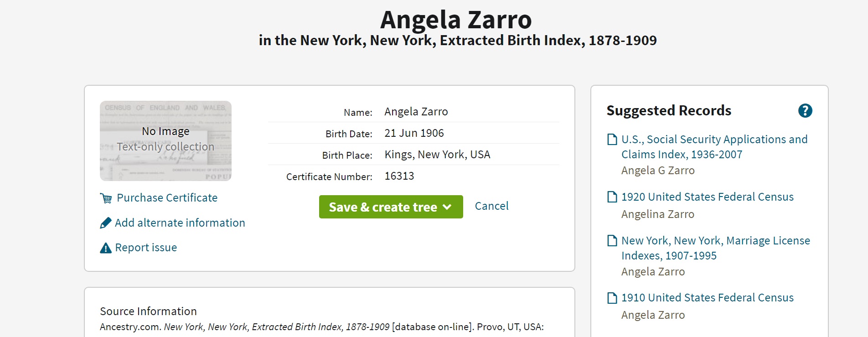868x337 pixels.
Task: Cancel saving this record
Action: pyautogui.click(x=491, y=206)
